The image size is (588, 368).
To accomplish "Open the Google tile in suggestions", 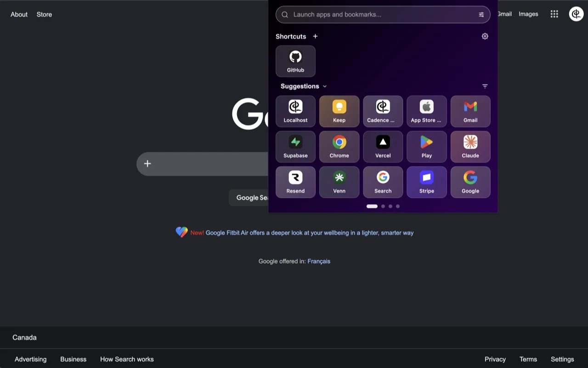I will click(x=470, y=182).
